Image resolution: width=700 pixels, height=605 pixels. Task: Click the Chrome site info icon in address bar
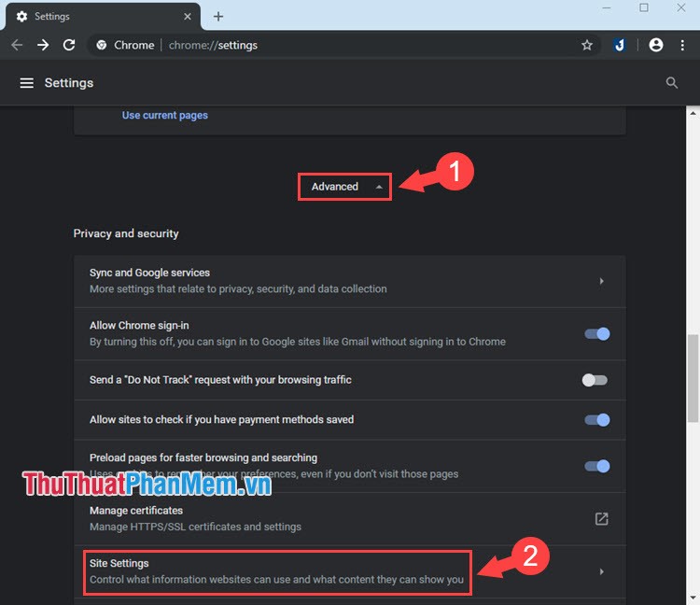point(102,45)
